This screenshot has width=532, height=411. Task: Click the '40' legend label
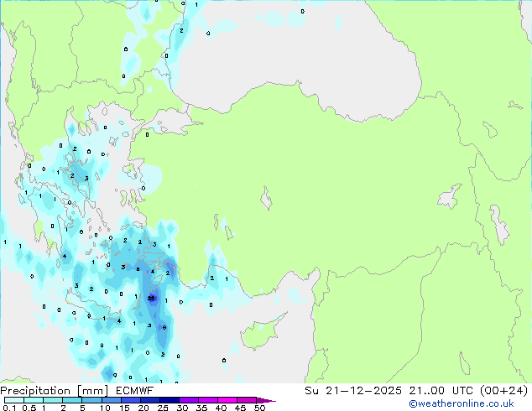pos(222,408)
